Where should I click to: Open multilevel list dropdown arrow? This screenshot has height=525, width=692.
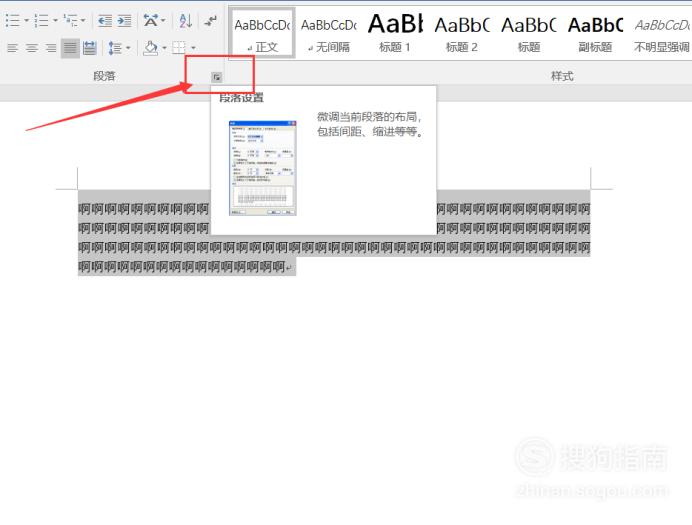[83, 20]
